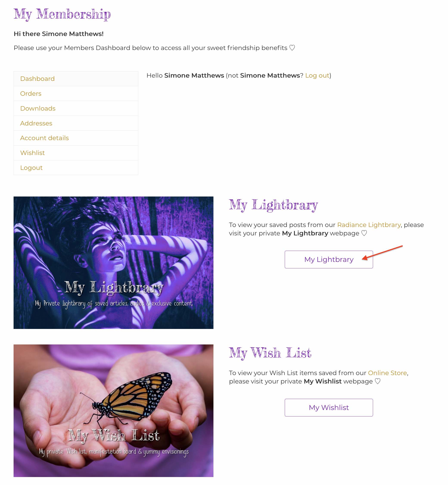Click the heart icon after My Wishlist webpage
This screenshot has width=448, height=485.
click(x=378, y=381)
